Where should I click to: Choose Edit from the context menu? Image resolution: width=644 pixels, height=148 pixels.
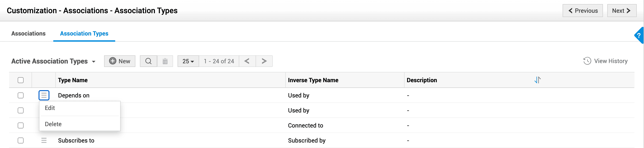click(x=50, y=108)
